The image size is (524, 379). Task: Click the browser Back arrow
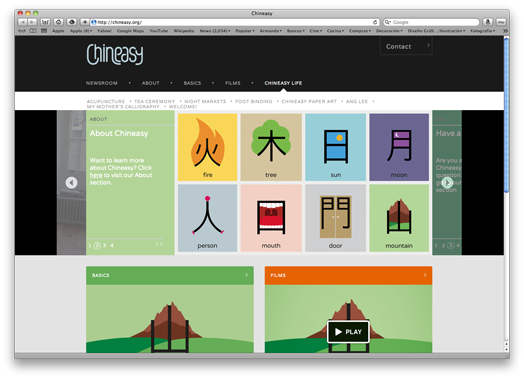pos(22,22)
